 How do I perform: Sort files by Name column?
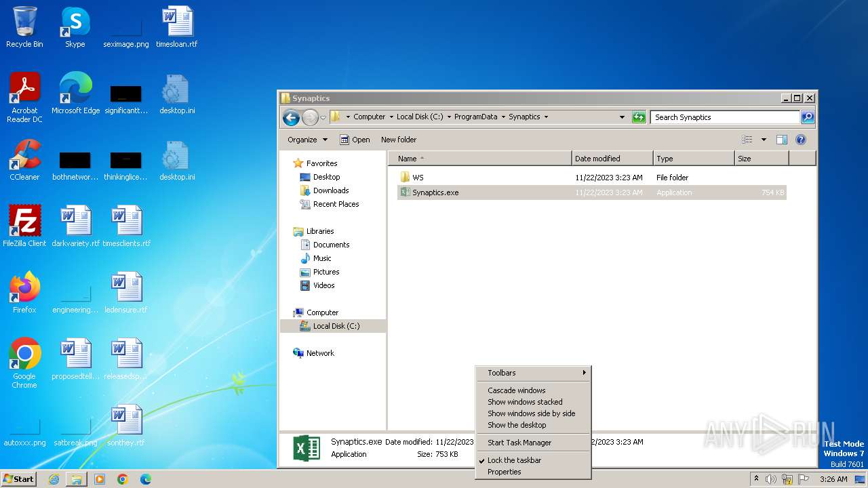[x=480, y=159]
